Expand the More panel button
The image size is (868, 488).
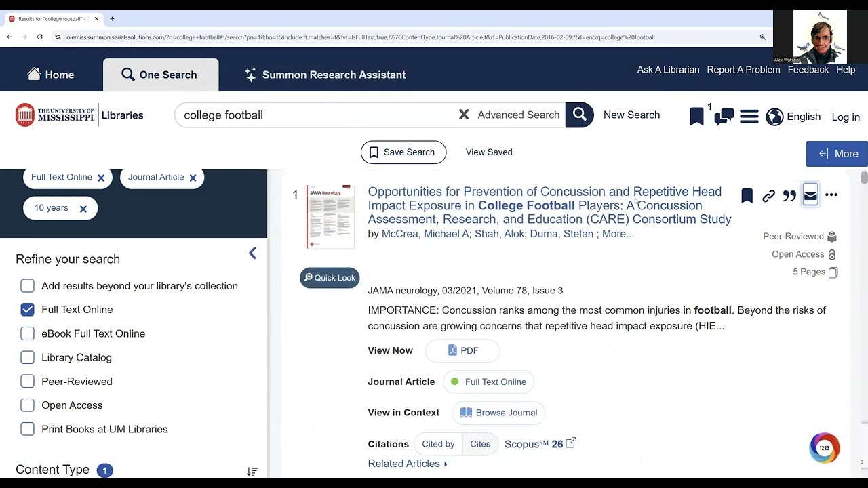pos(837,154)
